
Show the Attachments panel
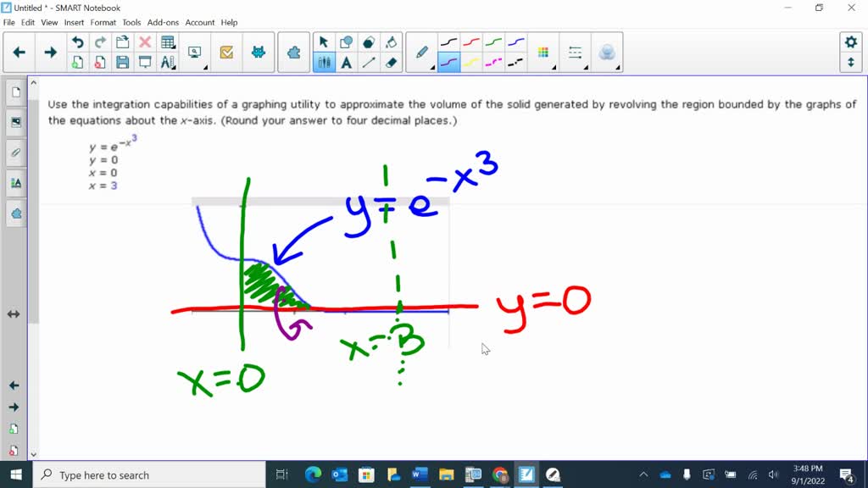click(x=15, y=152)
